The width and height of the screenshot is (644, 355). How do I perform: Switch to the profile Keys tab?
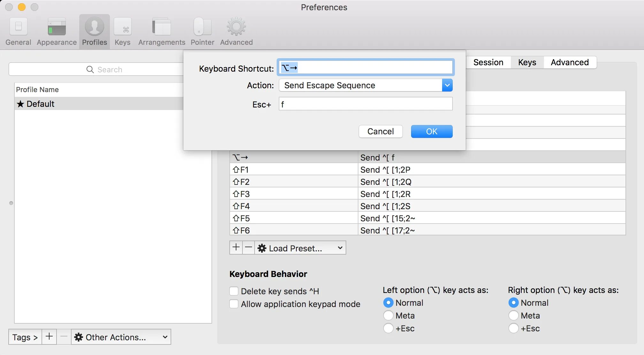[527, 62]
